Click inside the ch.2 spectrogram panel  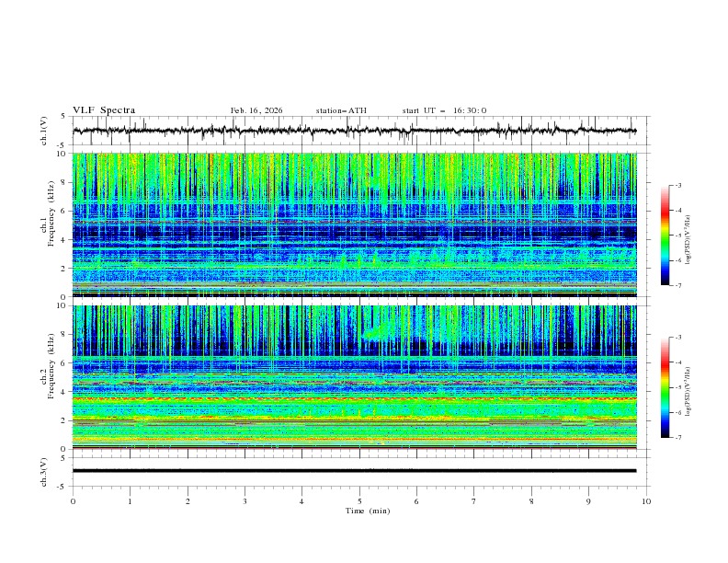pyautogui.click(x=358, y=377)
